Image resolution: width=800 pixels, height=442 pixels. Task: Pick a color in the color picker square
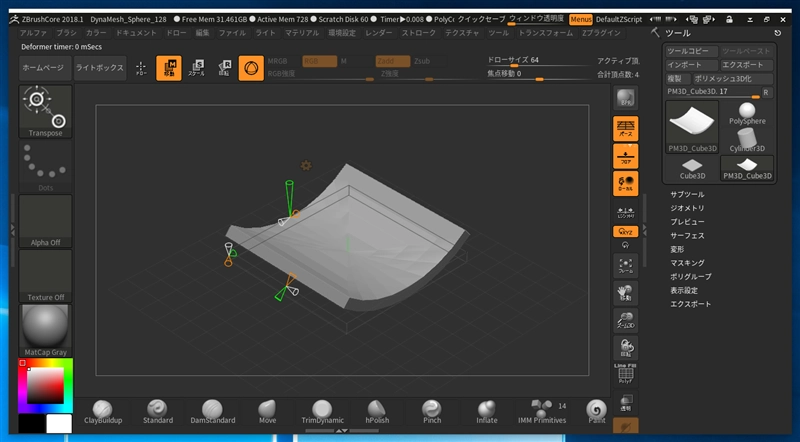pos(45,385)
